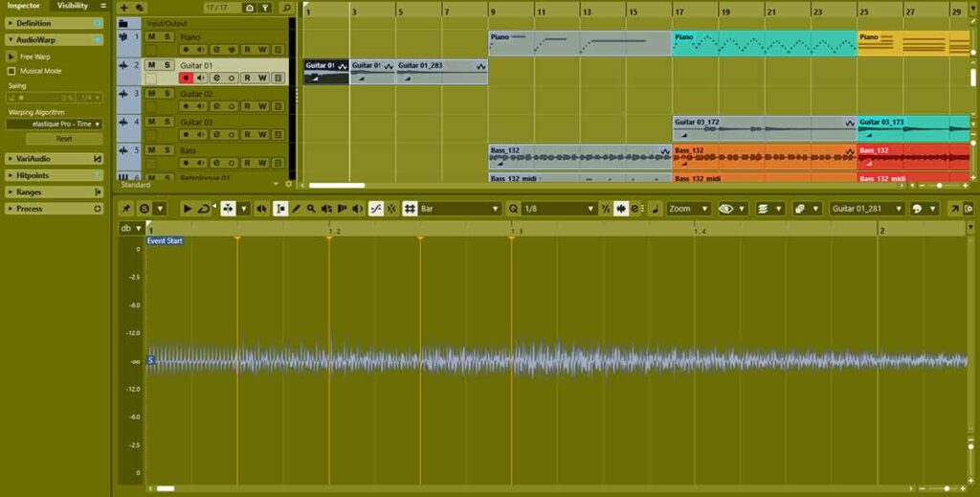Image resolution: width=980 pixels, height=497 pixels.
Task: Toggle the Snap grid icon
Action: [410, 209]
